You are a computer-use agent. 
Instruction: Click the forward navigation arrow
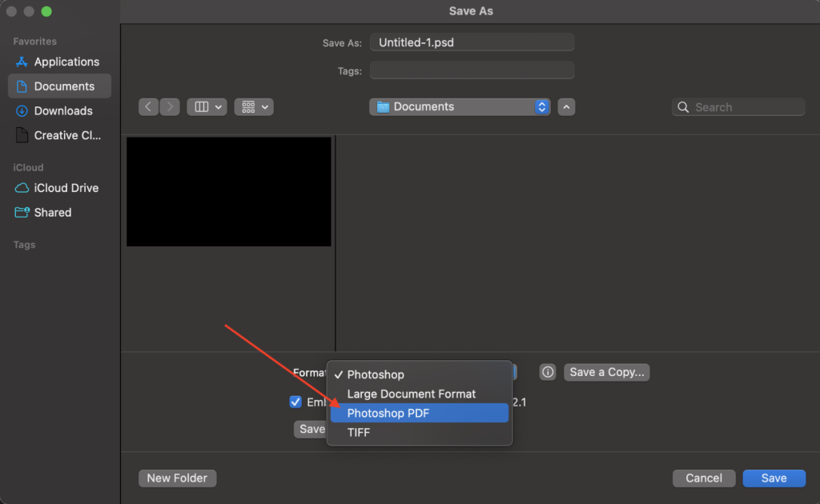(x=170, y=107)
